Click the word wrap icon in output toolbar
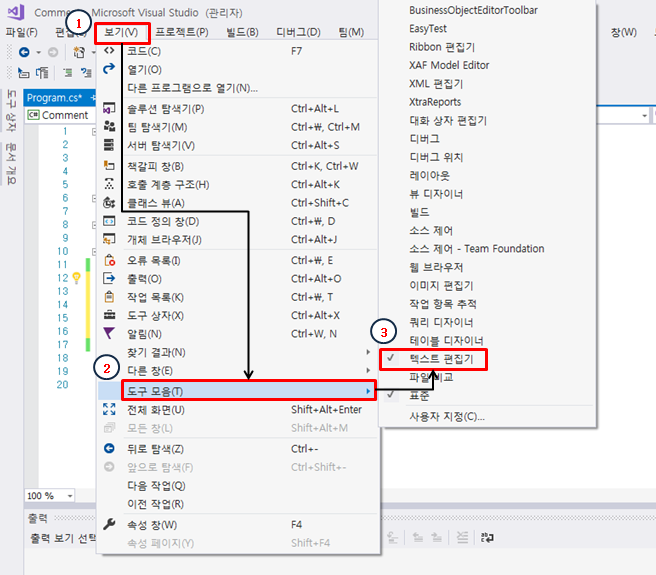This screenshot has width=656, height=575. [x=487, y=537]
